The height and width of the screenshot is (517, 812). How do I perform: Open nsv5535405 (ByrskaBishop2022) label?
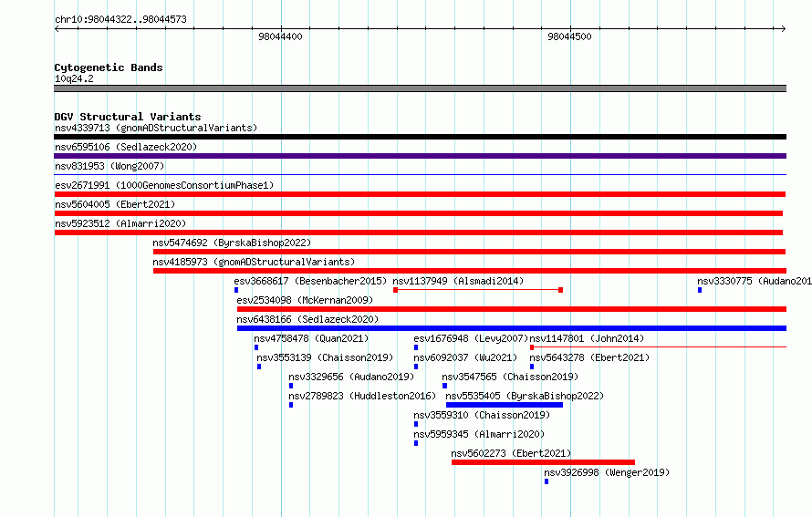coord(526,396)
